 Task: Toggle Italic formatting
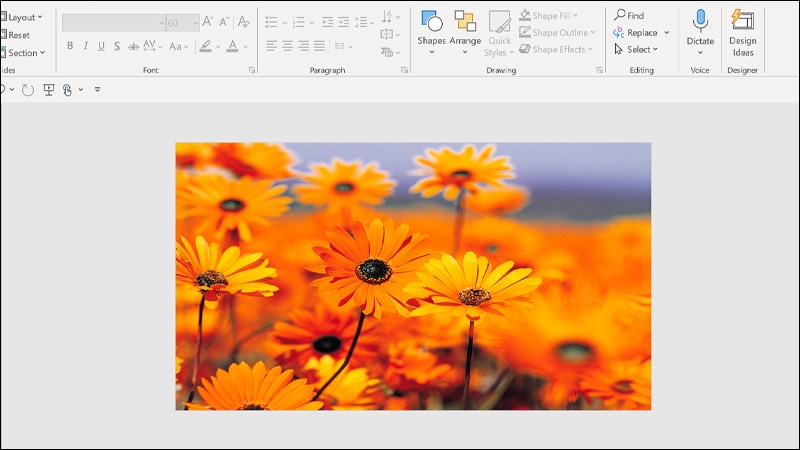(x=86, y=46)
